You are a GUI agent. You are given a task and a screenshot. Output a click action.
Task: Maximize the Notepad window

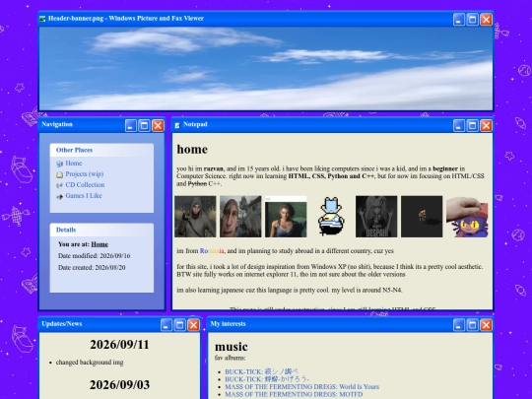click(472, 125)
